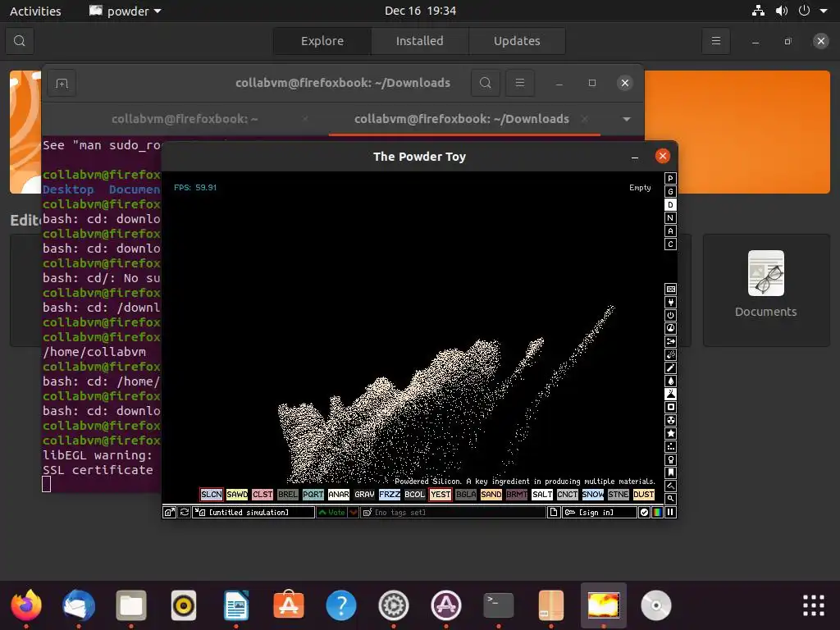Choose the FRZZ element

390,495
